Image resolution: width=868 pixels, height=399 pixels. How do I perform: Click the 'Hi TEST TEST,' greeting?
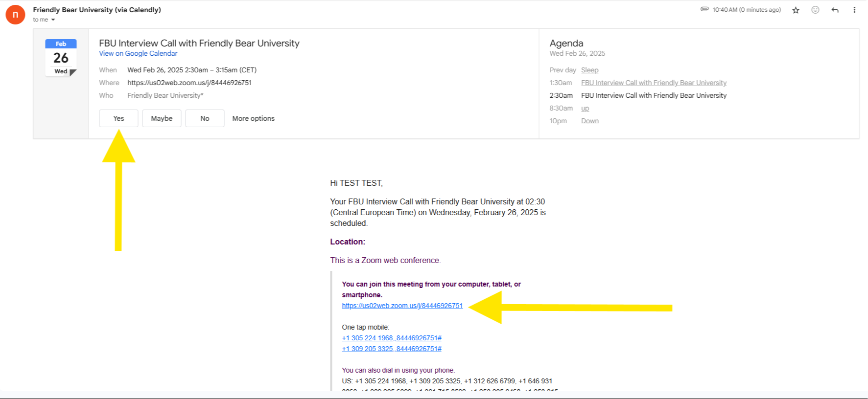pyautogui.click(x=356, y=183)
